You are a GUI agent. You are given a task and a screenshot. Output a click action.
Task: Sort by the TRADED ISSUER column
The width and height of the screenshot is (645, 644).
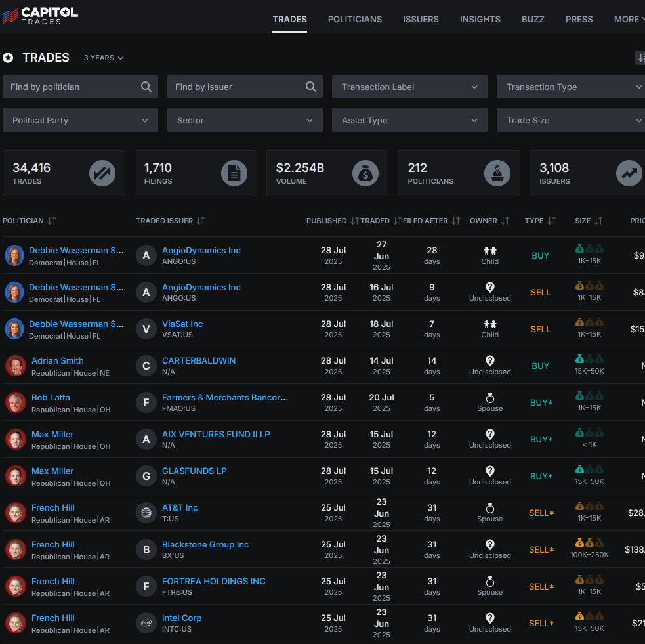coord(171,221)
